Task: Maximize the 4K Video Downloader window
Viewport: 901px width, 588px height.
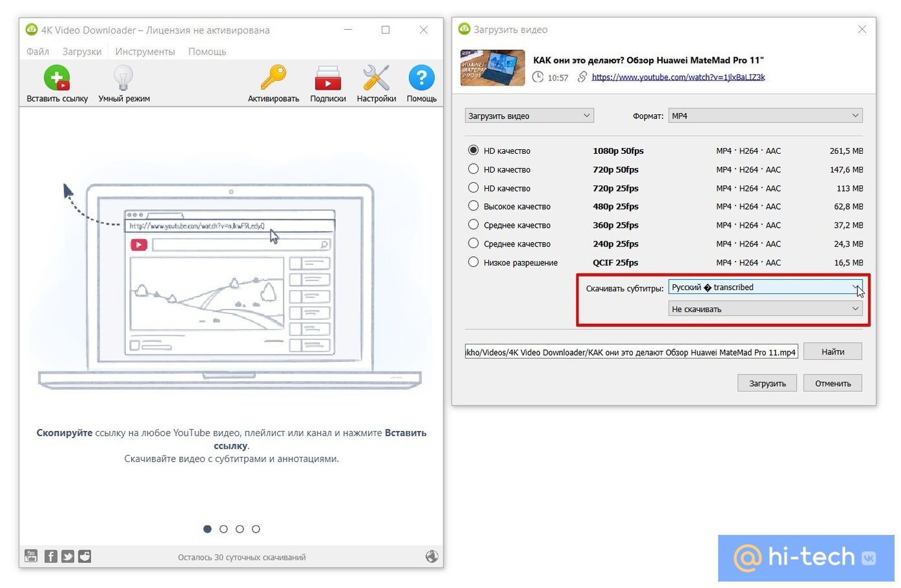Action: [x=386, y=30]
